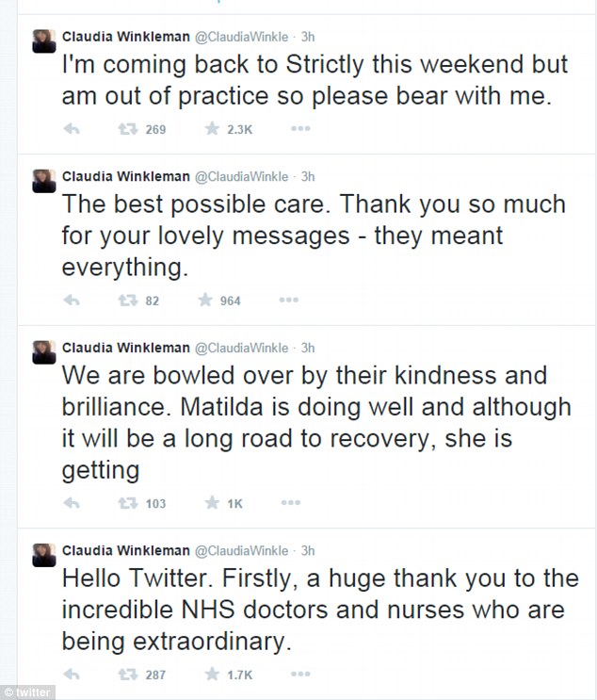Screen dimensions: 597x700
Task: Open the 3h timestamp of Matilda tweet
Action: click(x=307, y=348)
